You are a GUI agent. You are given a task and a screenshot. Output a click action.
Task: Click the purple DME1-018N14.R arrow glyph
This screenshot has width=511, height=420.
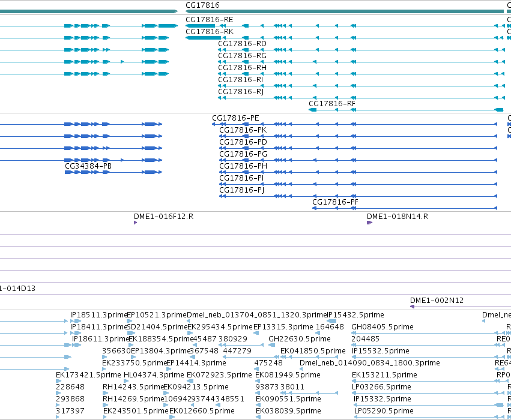[369, 223]
